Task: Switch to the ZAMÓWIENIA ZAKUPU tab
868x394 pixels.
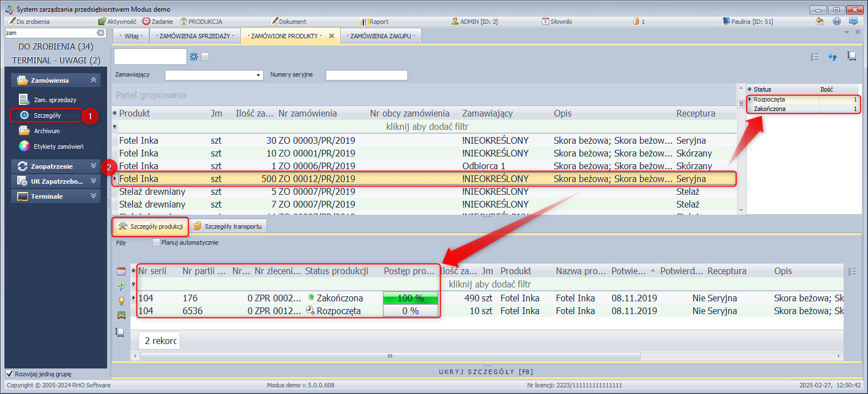Action: point(381,36)
